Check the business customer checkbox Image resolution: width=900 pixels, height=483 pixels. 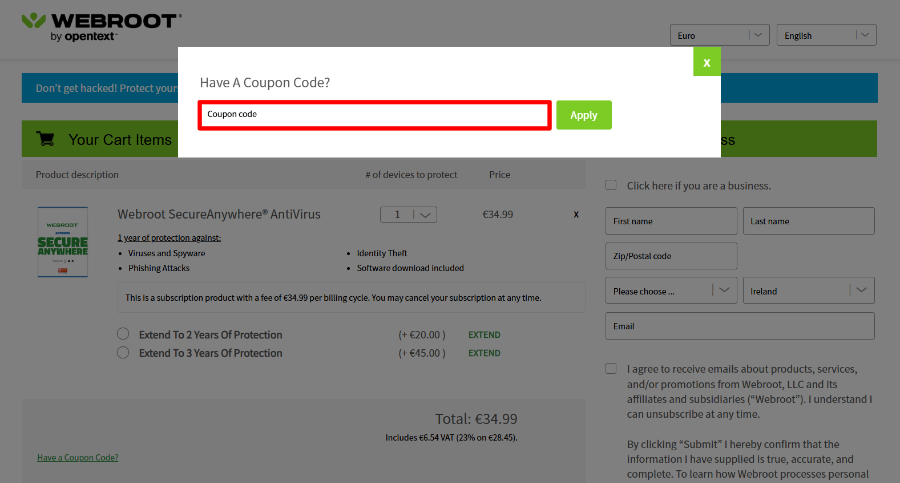pos(611,185)
